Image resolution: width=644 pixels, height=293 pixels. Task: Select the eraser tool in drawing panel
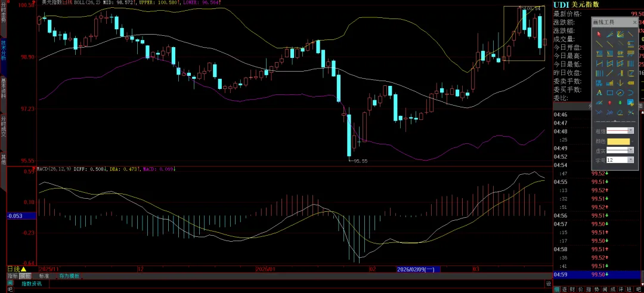620,112
